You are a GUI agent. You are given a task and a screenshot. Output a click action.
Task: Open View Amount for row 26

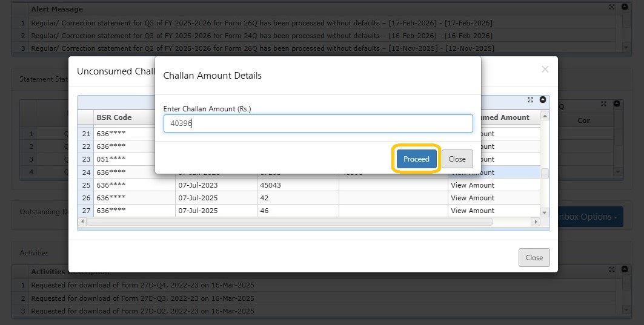tap(472, 198)
